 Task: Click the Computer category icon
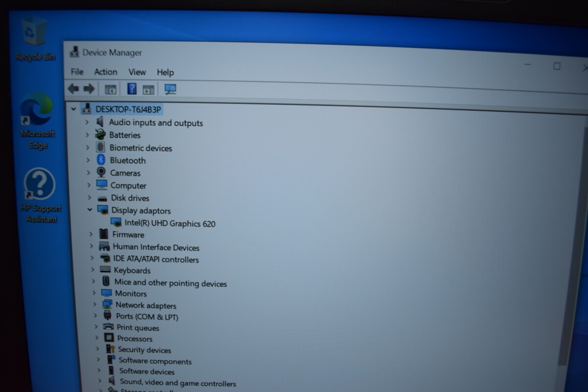(x=102, y=185)
